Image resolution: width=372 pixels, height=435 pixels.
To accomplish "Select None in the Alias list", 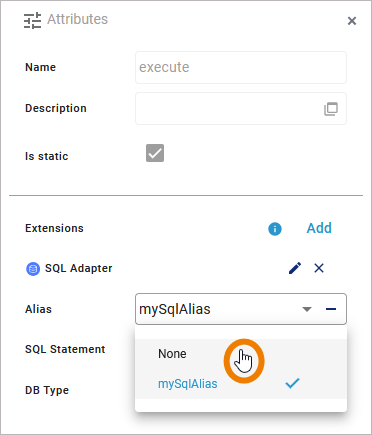I will (x=172, y=354).
